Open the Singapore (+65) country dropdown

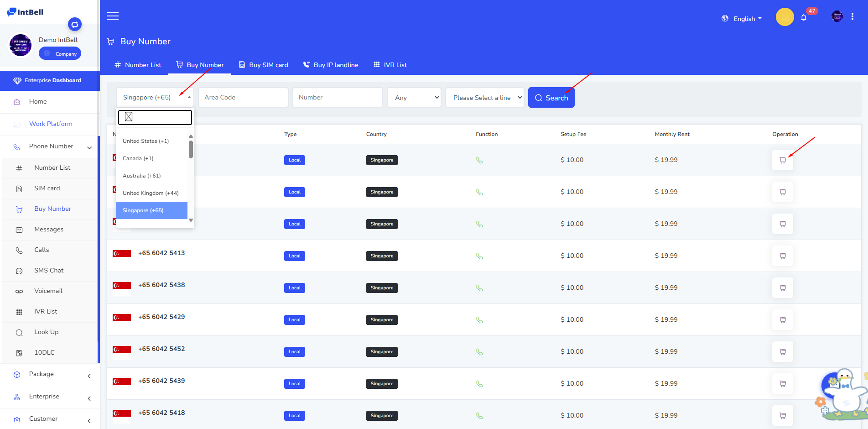tap(155, 98)
